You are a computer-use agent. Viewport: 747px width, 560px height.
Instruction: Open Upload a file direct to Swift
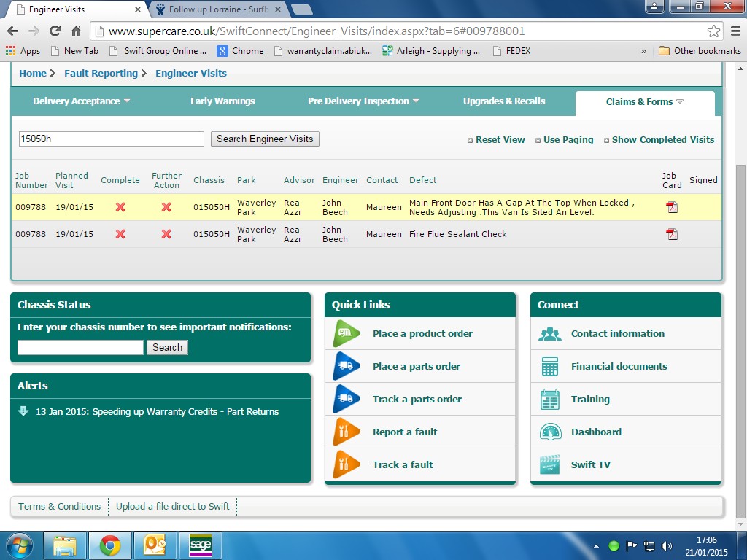(x=172, y=506)
